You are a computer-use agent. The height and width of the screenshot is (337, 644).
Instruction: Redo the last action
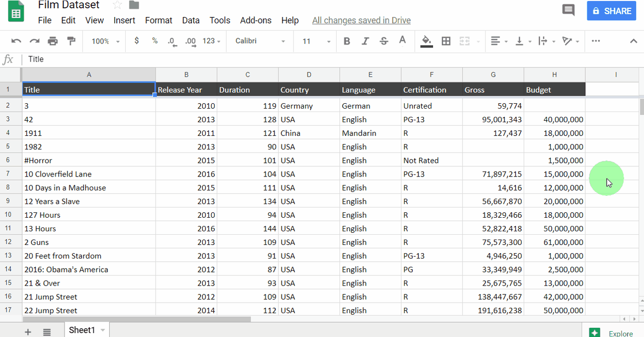(x=34, y=41)
